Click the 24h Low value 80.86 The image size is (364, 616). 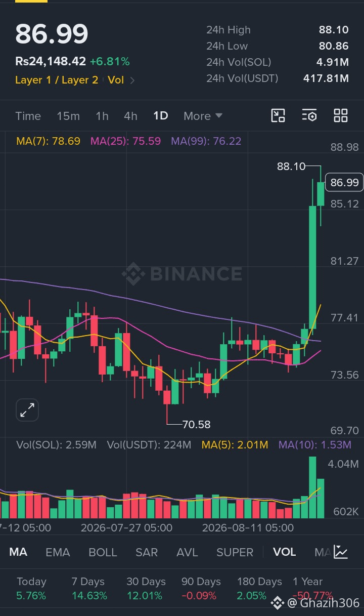coord(334,46)
